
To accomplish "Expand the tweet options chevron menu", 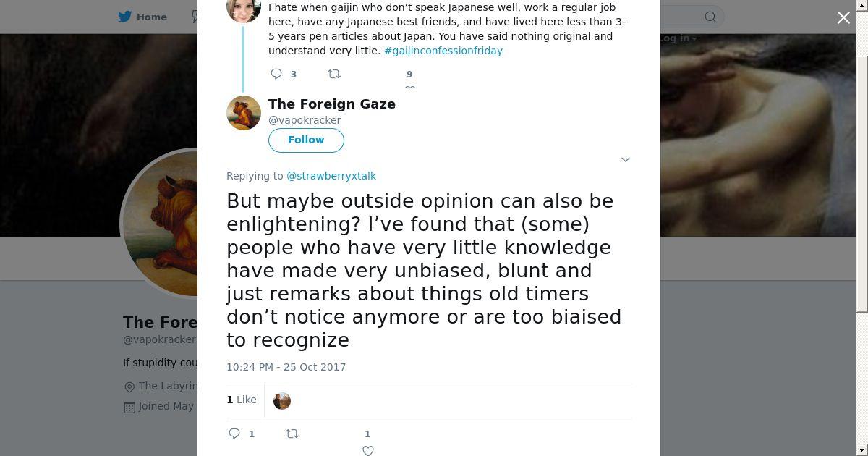I will click(626, 159).
